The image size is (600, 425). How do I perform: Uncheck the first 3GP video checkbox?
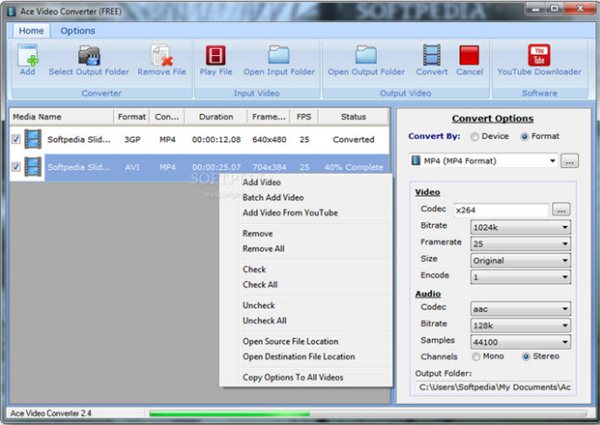[15, 139]
